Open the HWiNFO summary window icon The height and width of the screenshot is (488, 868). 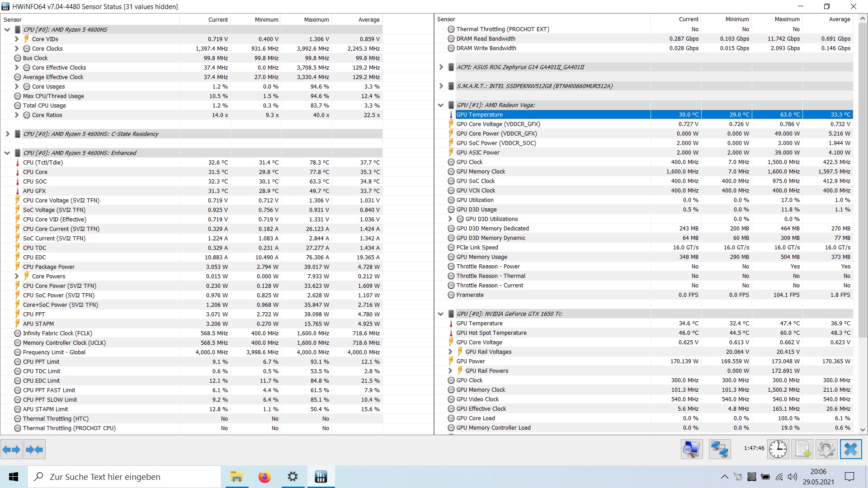pos(691,449)
